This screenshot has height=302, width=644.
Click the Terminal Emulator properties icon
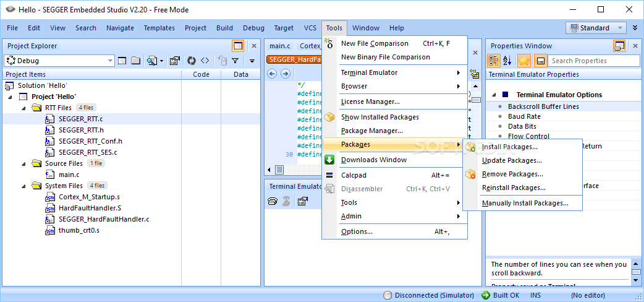303,201
